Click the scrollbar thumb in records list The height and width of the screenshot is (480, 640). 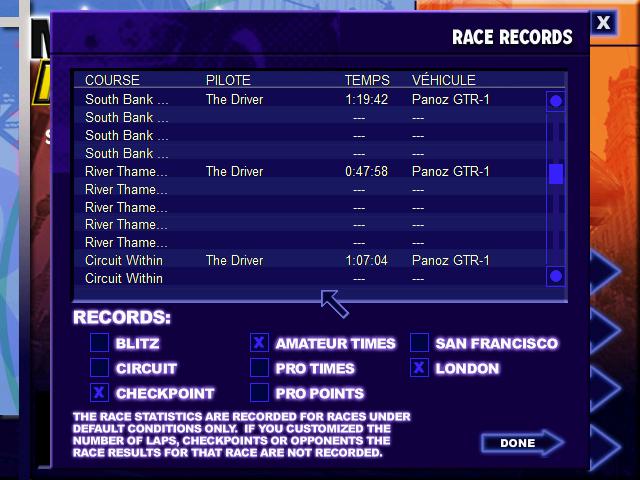(556, 174)
